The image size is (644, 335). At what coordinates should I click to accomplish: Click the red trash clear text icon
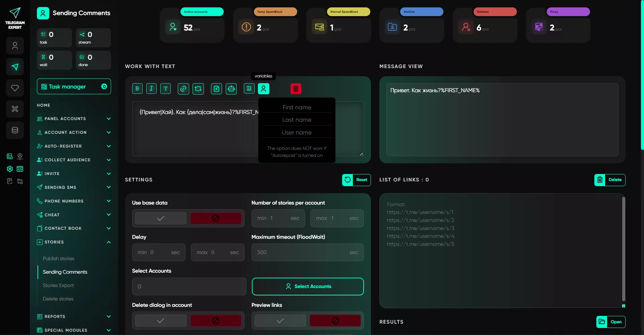(296, 89)
